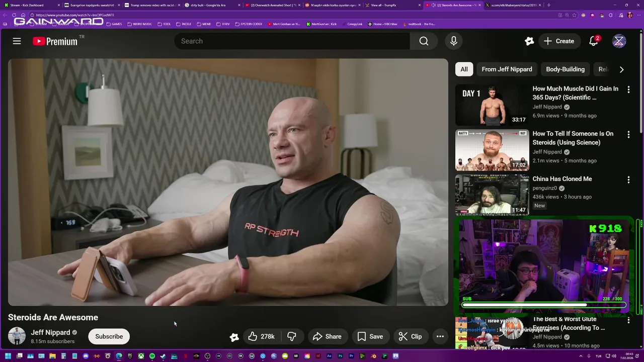Screen dimensions: 644x362
Task: Open Jeff Nippard channel name link
Action: click(50, 332)
